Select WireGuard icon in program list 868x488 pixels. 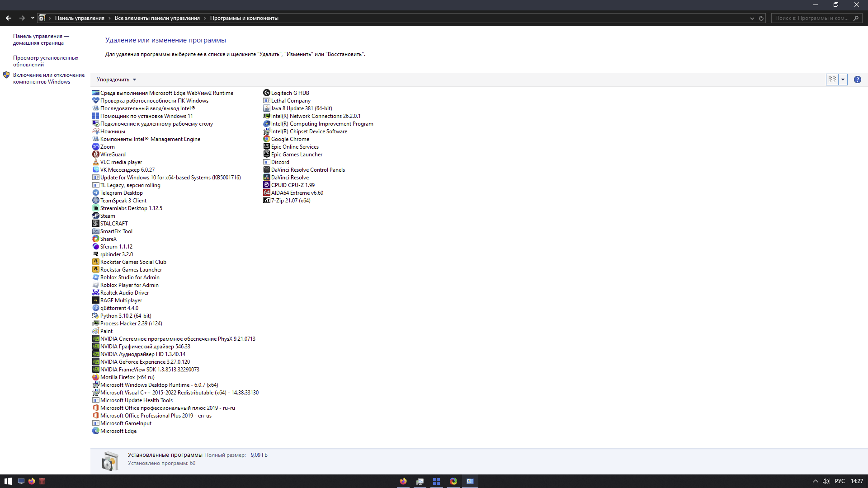(95, 155)
